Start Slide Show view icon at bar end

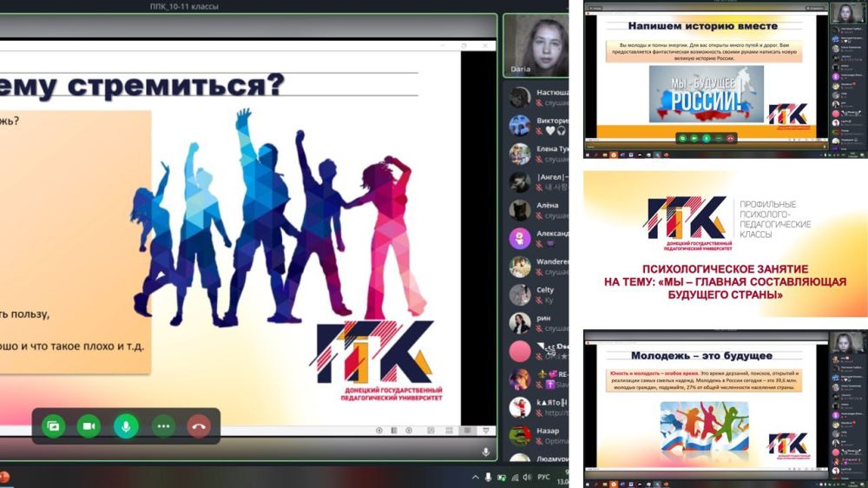point(486,431)
